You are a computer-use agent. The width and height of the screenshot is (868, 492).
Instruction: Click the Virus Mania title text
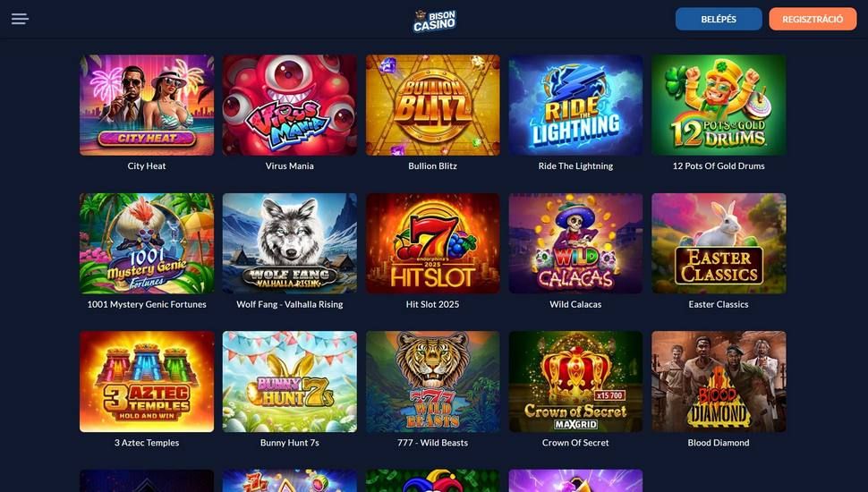(x=290, y=166)
